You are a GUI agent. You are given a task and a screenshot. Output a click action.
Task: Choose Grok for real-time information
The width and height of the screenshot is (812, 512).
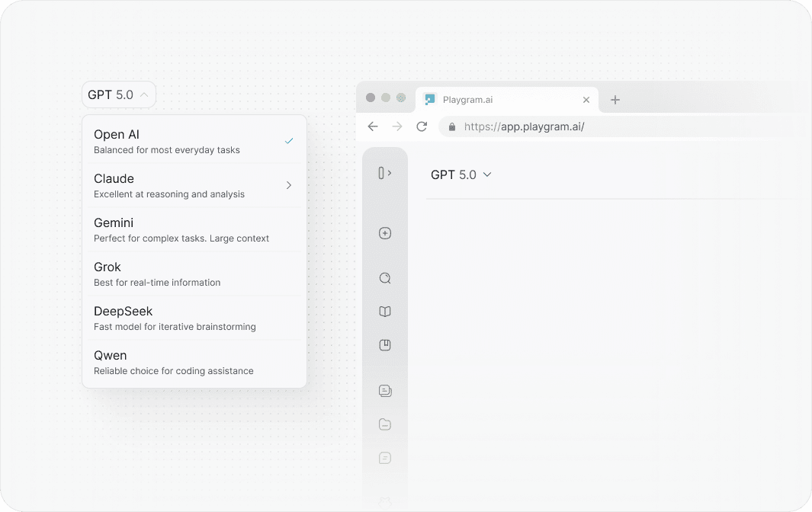tap(194, 274)
